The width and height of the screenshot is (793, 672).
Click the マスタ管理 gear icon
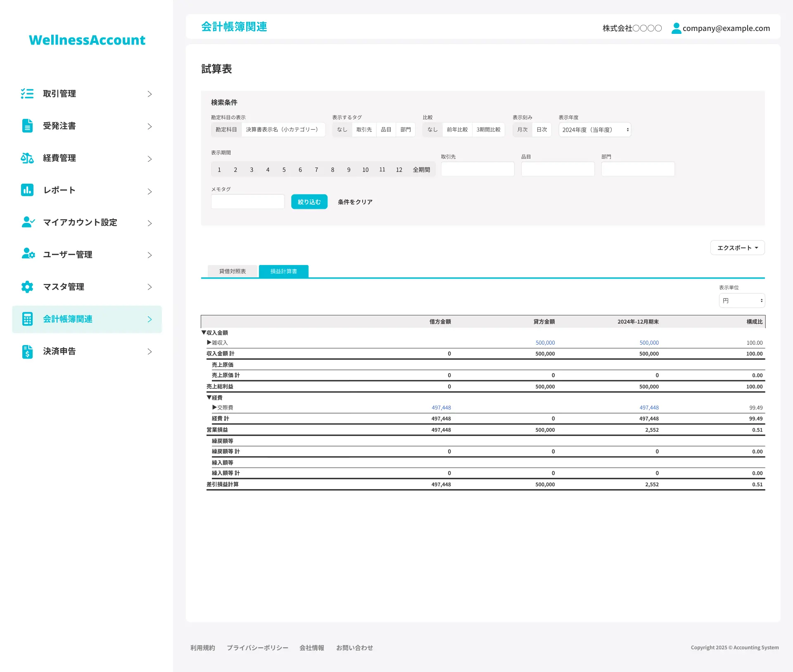[27, 286]
